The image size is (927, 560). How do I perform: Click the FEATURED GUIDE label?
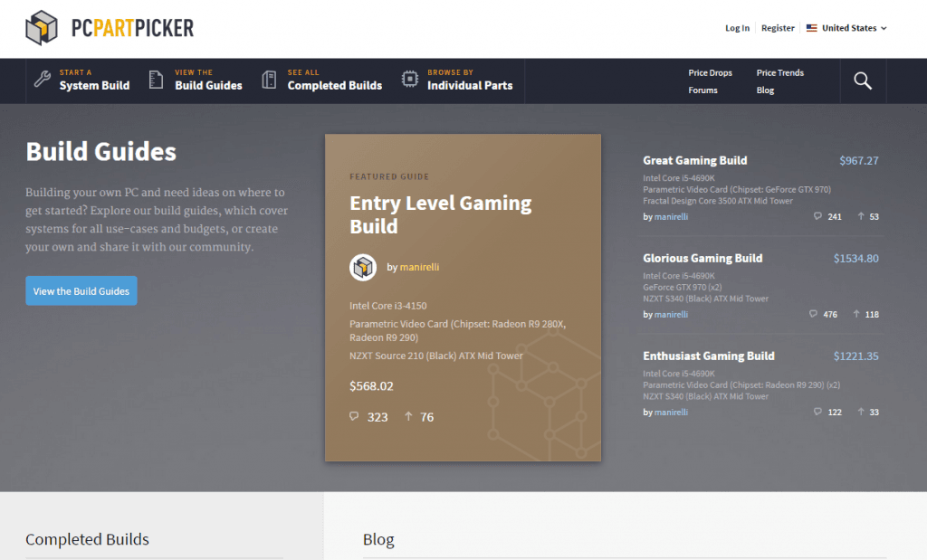point(389,176)
